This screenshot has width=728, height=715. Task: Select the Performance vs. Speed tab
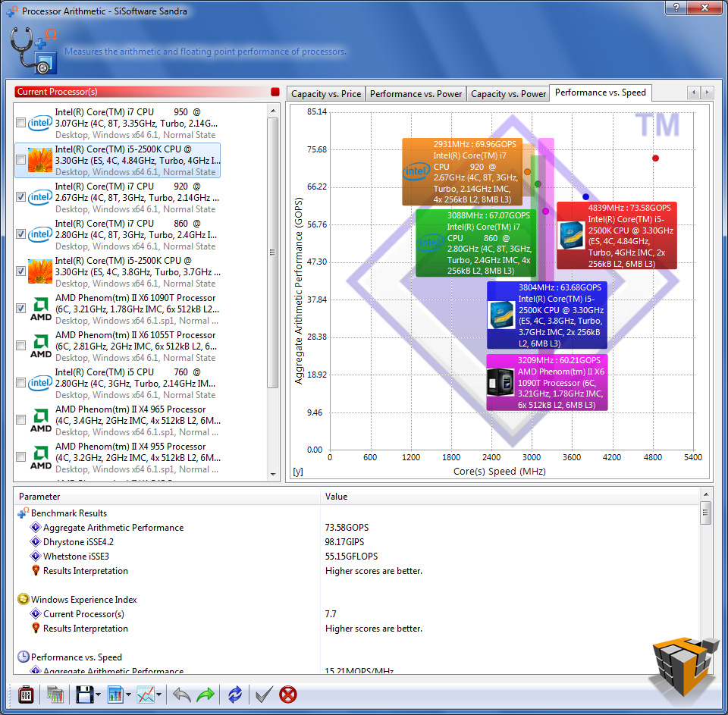coord(601,93)
